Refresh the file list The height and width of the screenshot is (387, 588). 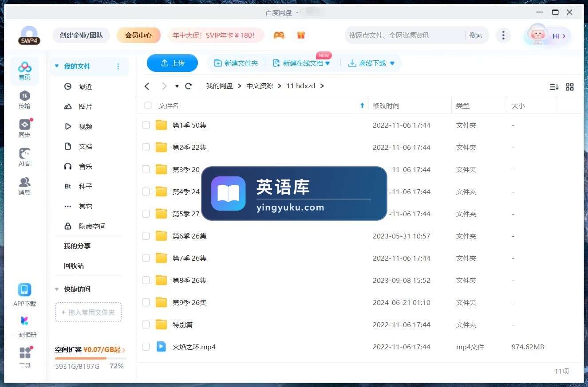(189, 86)
